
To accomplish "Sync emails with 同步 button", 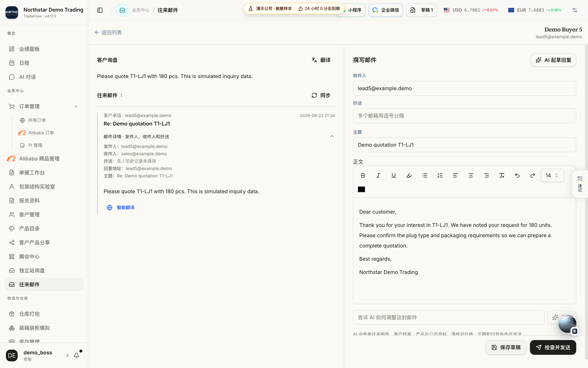I will (x=321, y=95).
